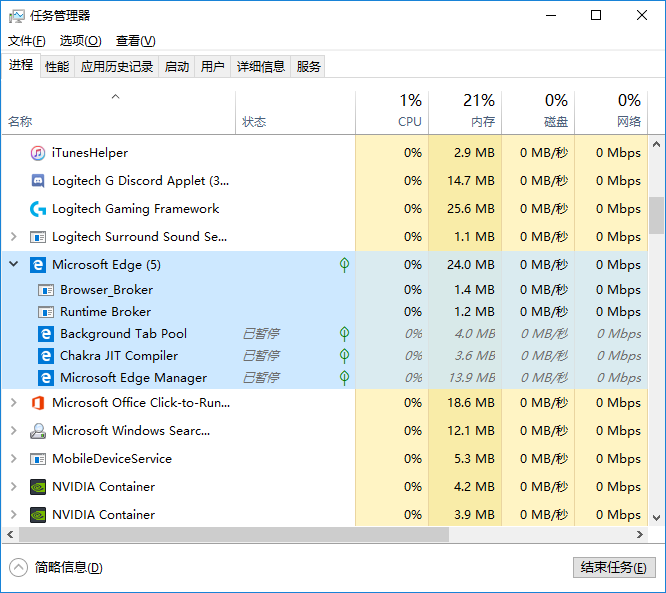Select the Runtime Broker process name
The height and width of the screenshot is (593, 666).
[105, 312]
